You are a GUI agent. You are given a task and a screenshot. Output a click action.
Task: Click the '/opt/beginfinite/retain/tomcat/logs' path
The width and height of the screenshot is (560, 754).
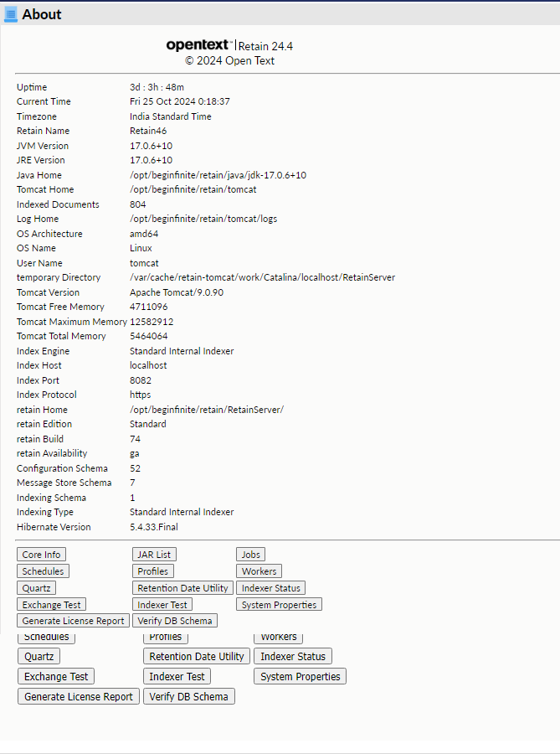(x=203, y=219)
